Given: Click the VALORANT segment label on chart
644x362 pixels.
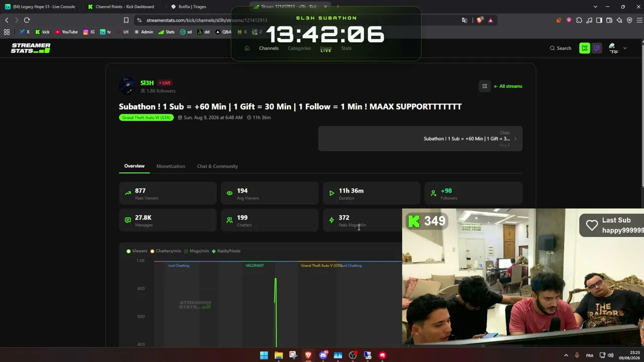Looking at the screenshot, I should point(255,265).
